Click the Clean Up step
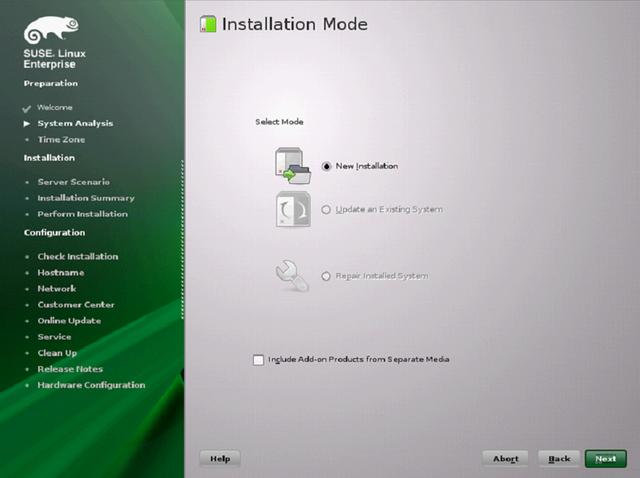 57,353
